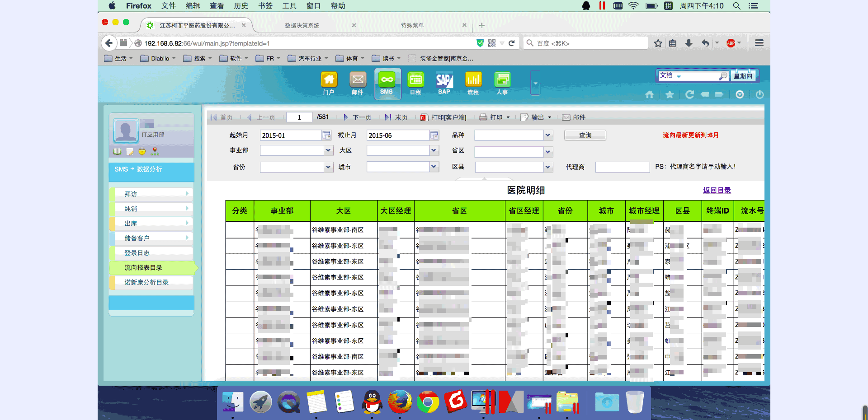Go to 上一页 previous page
The width and height of the screenshot is (868, 420).
tap(262, 117)
